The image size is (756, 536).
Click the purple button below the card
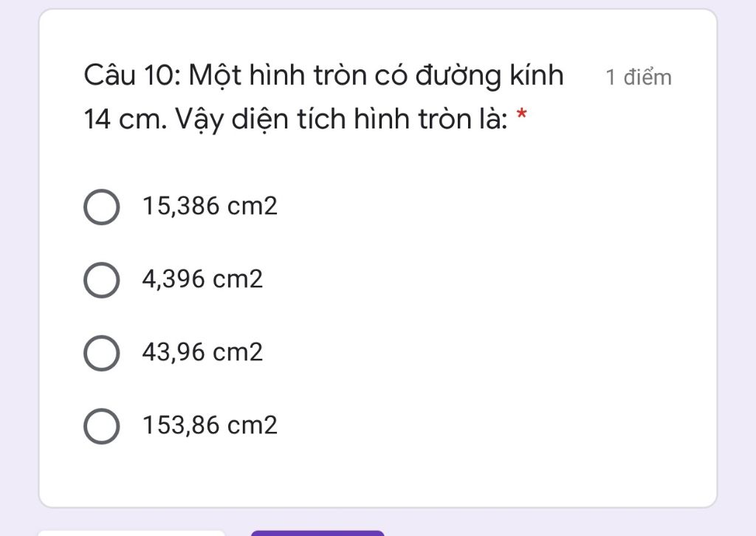317,533
